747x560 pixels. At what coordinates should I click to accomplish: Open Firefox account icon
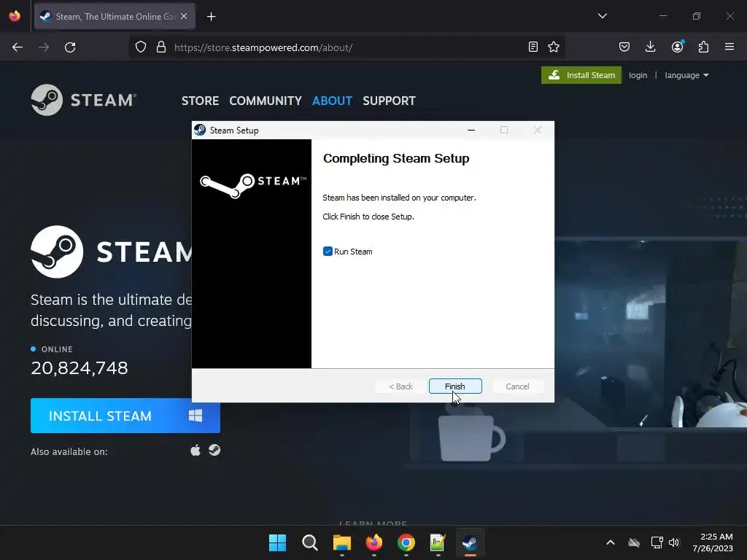click(677, 47)
